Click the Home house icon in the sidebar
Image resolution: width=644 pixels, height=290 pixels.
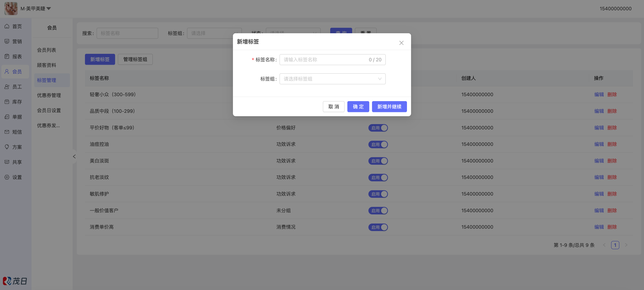pyautogui.click(x=7, y=26)
